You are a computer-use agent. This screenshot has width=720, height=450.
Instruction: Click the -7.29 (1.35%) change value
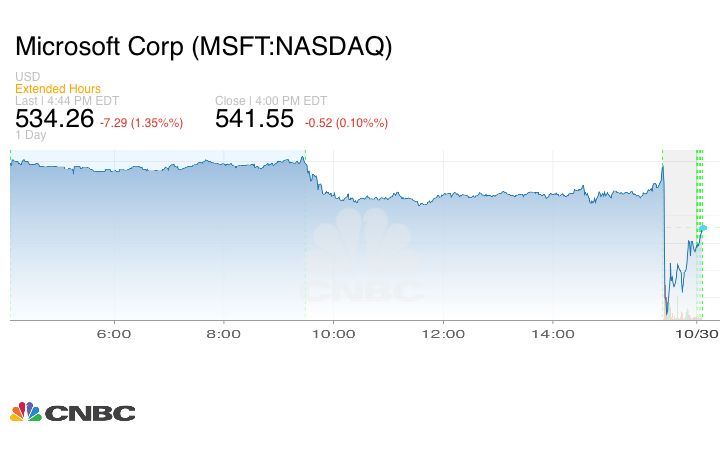point(141,122)
